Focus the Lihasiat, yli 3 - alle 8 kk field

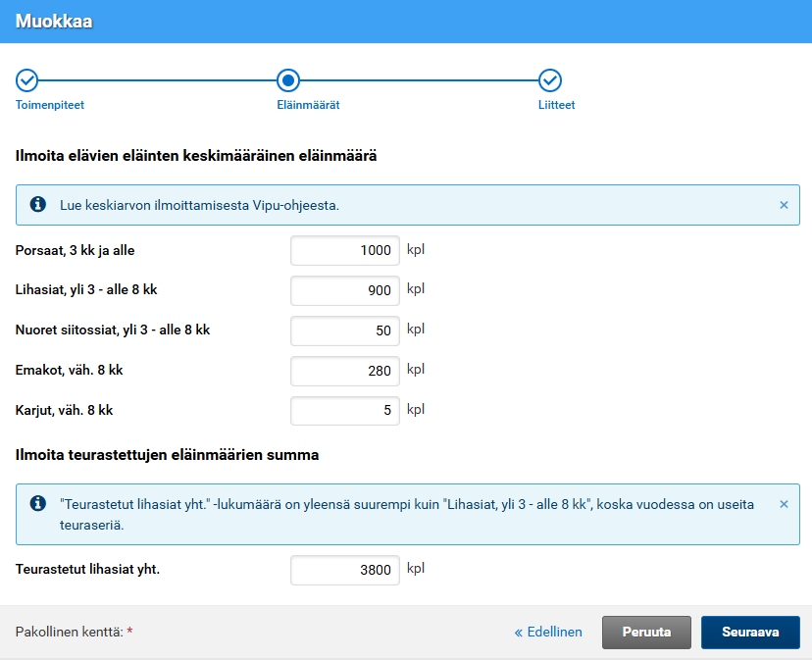[345, 290]
